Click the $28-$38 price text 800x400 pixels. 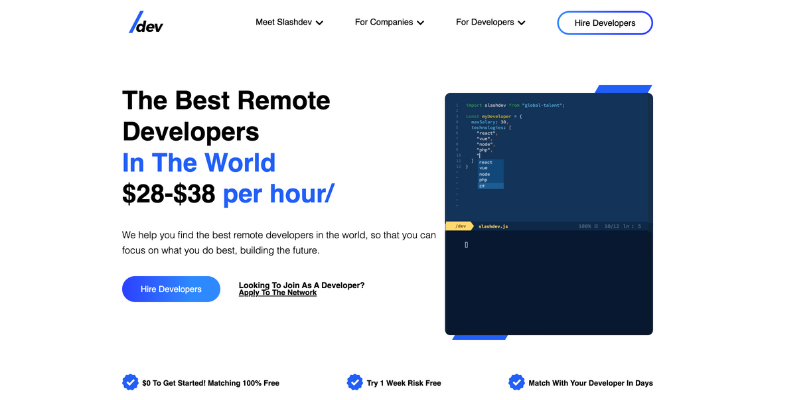click(169, 194)
